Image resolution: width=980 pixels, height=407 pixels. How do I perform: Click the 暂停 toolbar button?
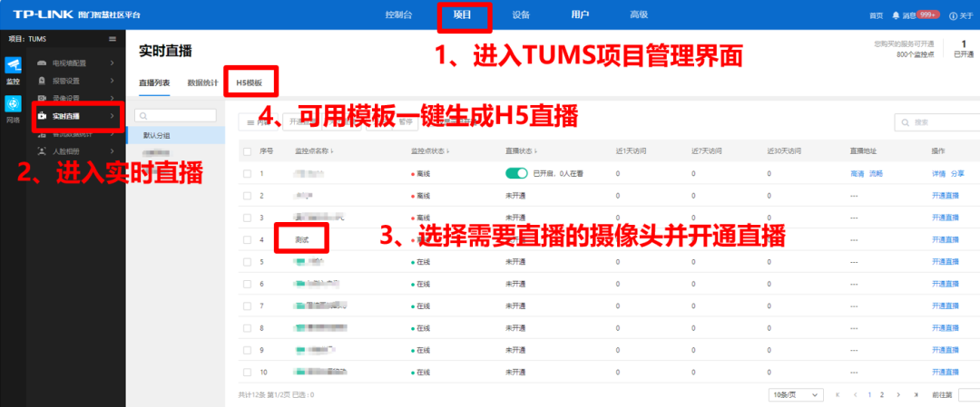[x=406, y=122]
